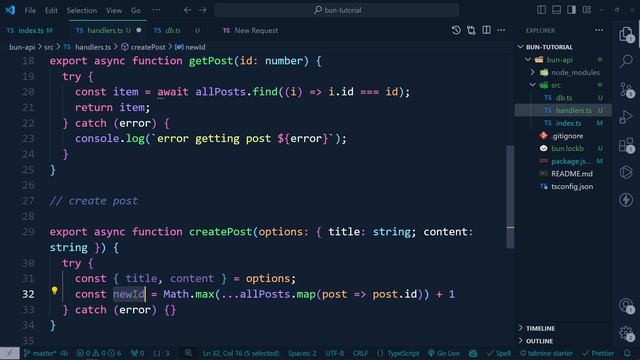Image resolution: width=640 pixels, height=360 pixels.
Task: Click Ln 32, Col 16 cursor position
Action: (x=241, y=353)
